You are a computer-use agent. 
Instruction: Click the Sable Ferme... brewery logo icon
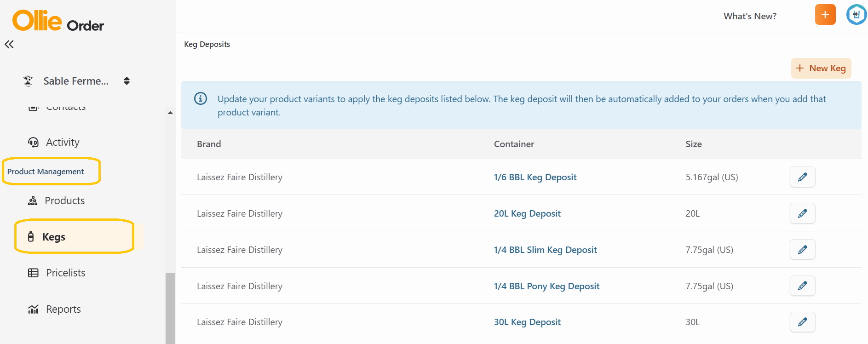coord(28,81)
